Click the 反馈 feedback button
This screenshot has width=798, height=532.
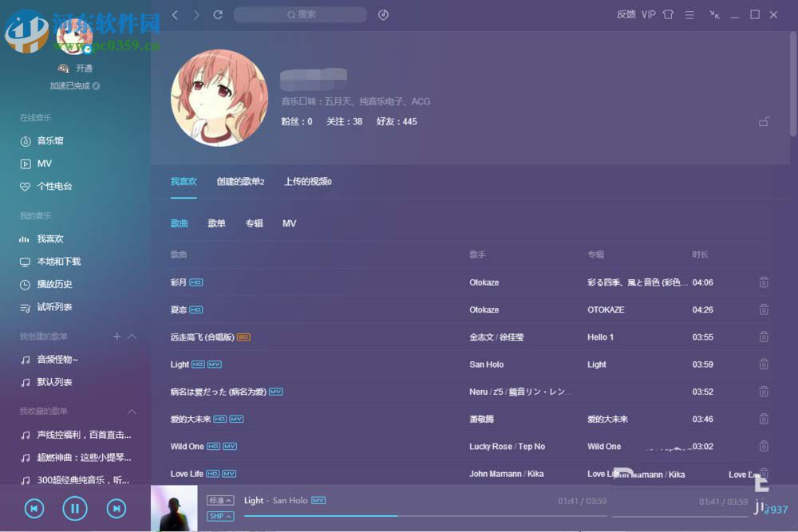626,14
